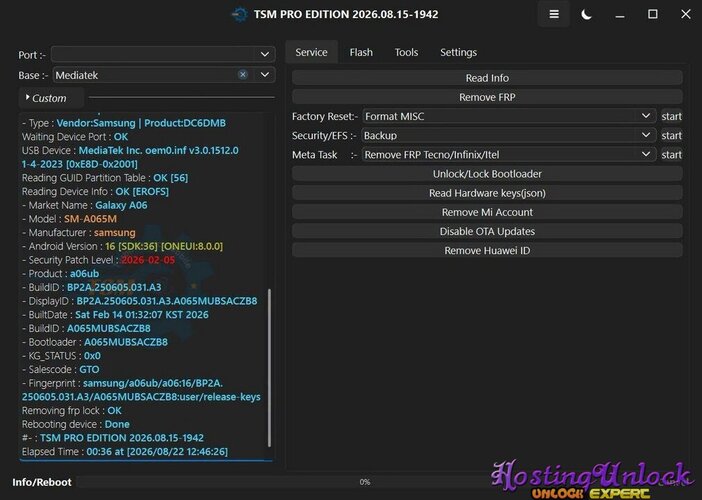Select the DisplayID log line
Viewport: 702px width, 500px height.
139,301
